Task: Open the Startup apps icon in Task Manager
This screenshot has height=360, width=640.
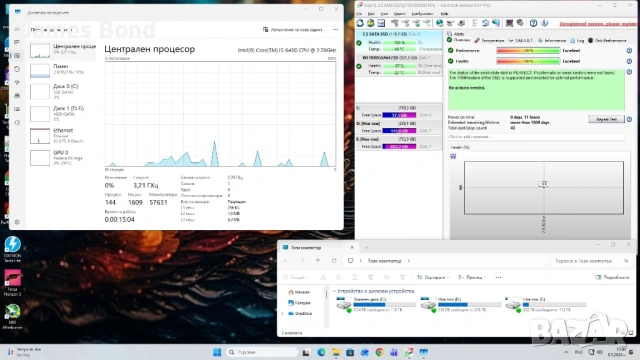Action: click(17, 82)
